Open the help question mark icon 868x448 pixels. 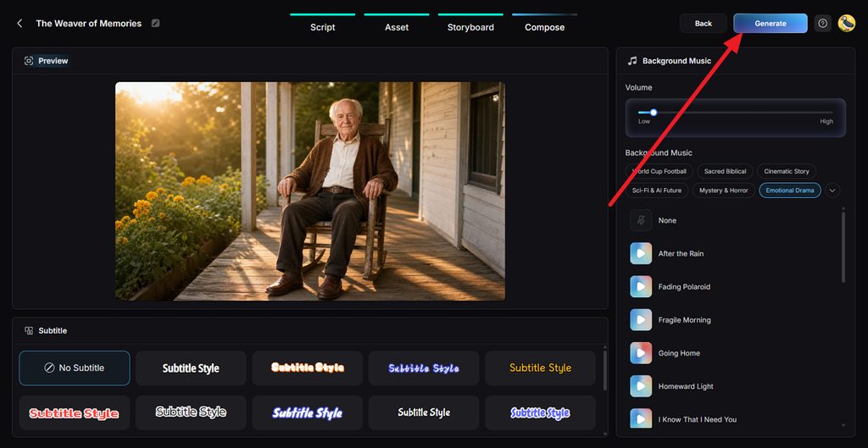coord(822,23)
